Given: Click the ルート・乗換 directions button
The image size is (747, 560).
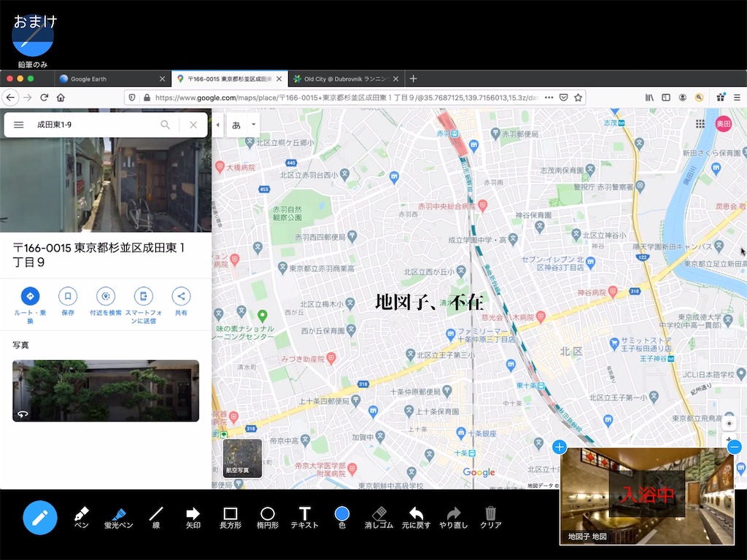Looking at the screenshot, I should [30, 305].
